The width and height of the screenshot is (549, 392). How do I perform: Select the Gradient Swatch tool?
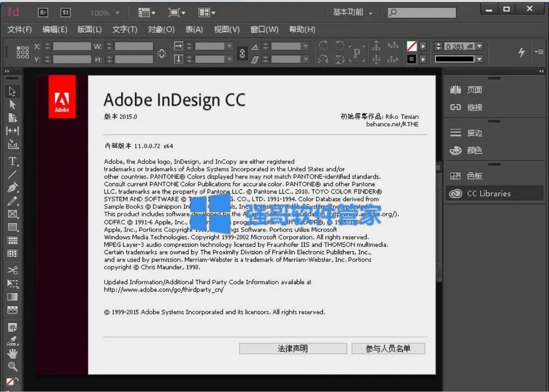13,297
